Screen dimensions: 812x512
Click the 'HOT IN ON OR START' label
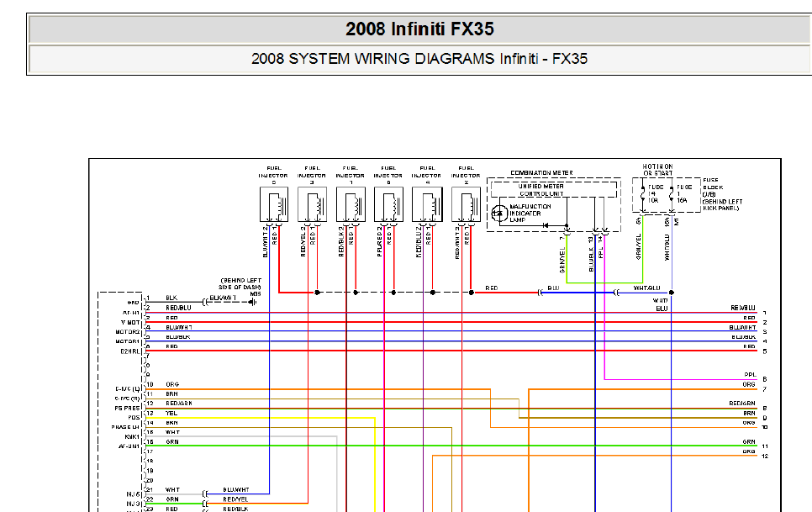click(657, 170)
